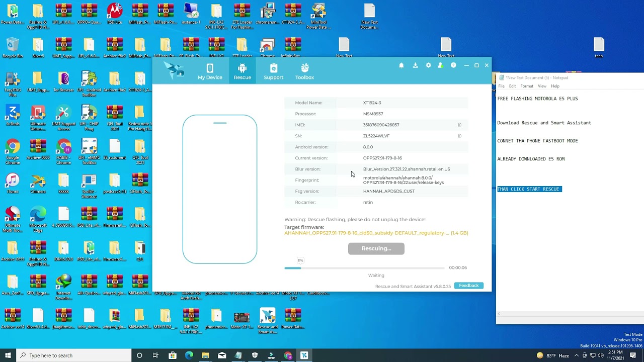Select the HABIB - Chrome desktop shortcut
Viewport: 644px width, 362px height.
63,152
